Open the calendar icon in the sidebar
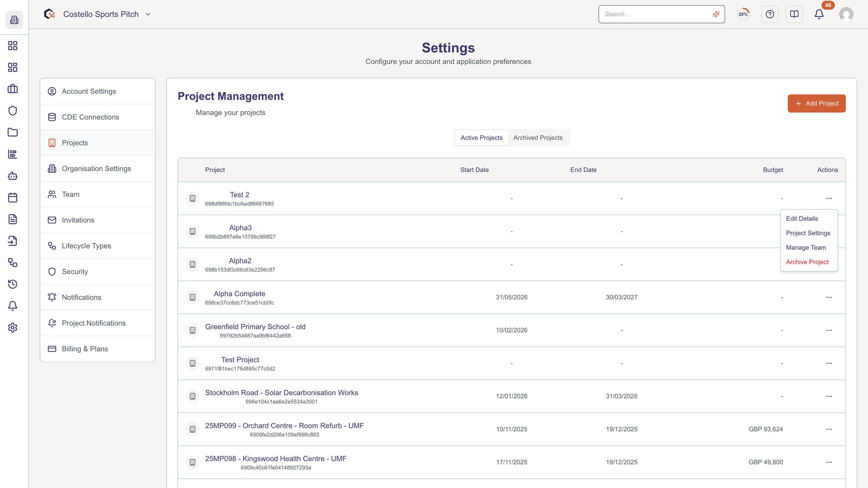Screen dimensions: 868x488 13,197
